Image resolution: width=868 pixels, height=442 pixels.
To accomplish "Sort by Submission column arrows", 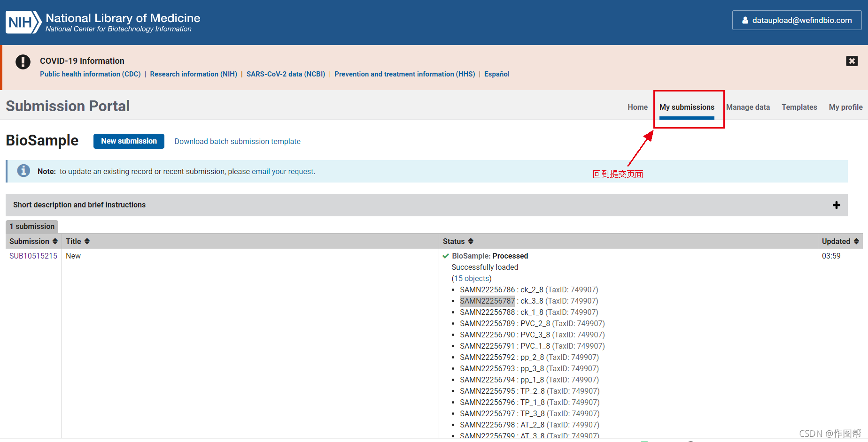I will [55, 241].
